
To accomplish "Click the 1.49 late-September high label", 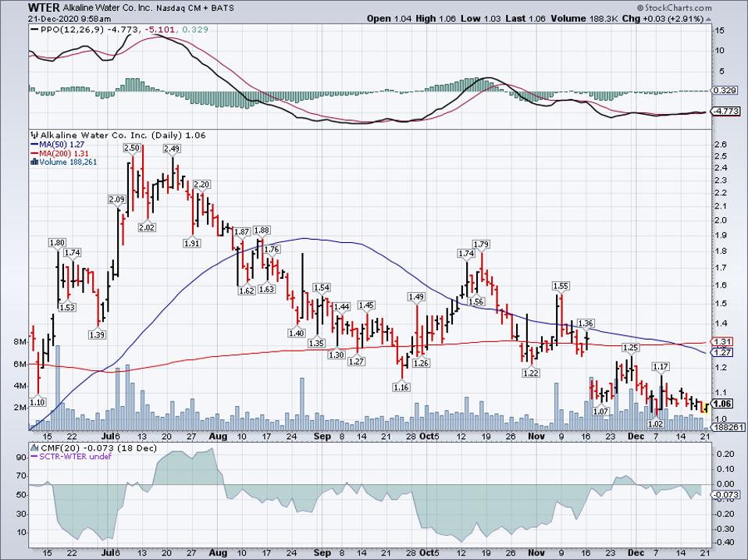I will [416, 297].
